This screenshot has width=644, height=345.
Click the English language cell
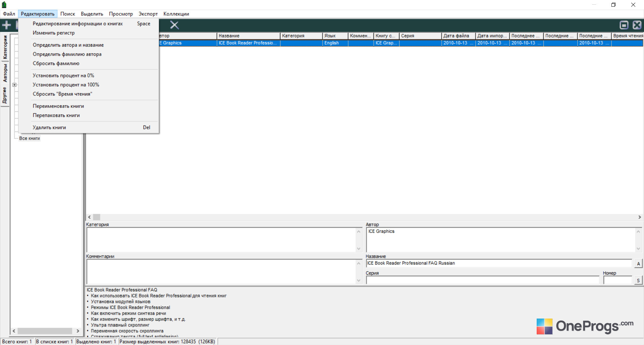click(335, 43)
